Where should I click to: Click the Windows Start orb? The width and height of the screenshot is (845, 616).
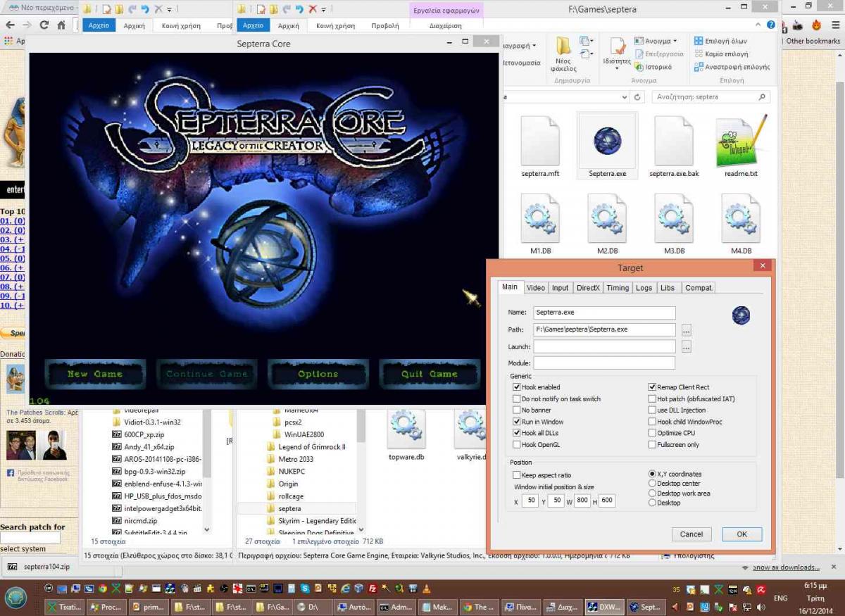(x=15, y=598)
